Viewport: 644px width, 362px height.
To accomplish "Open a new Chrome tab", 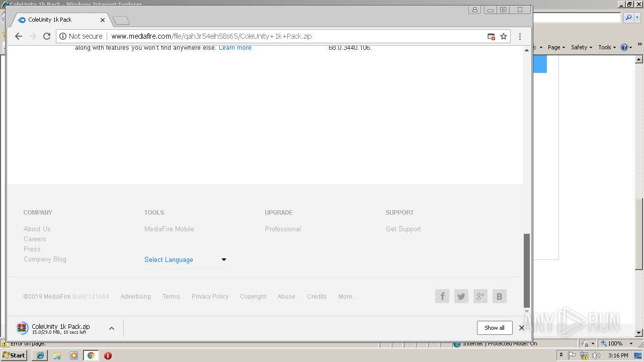I will pyautogui.click(x=121, y=20).
